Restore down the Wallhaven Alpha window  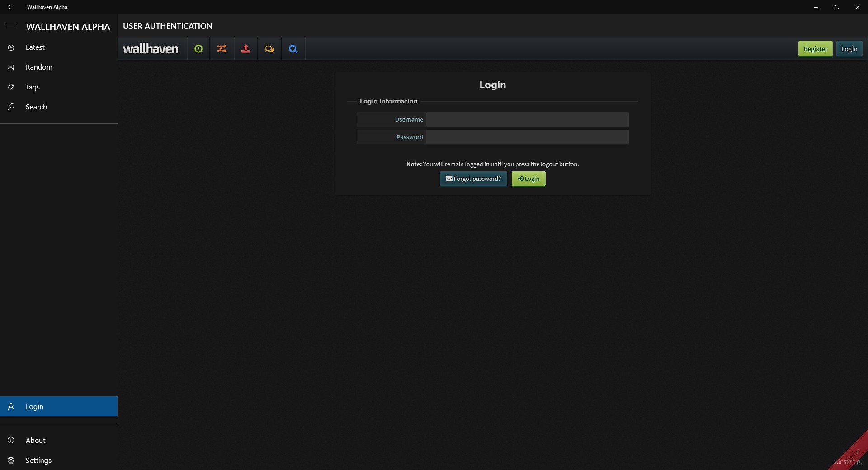tap(837, 7)
